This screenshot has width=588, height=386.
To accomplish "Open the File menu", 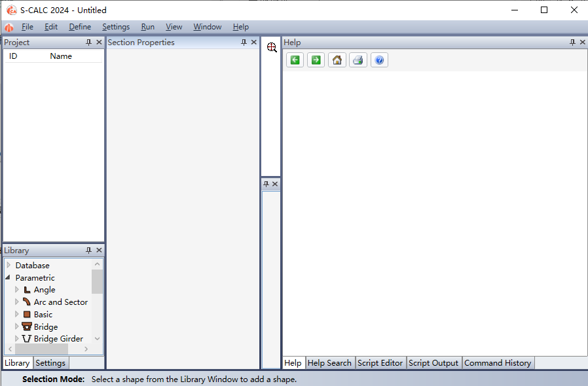I will [28, 27].
